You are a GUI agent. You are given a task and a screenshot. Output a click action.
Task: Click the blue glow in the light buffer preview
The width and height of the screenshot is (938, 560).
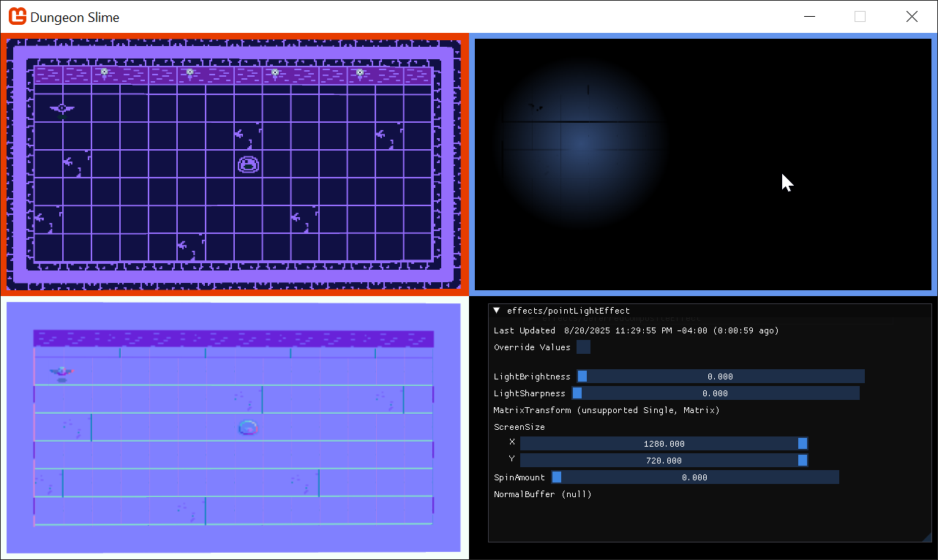point(578,143)
